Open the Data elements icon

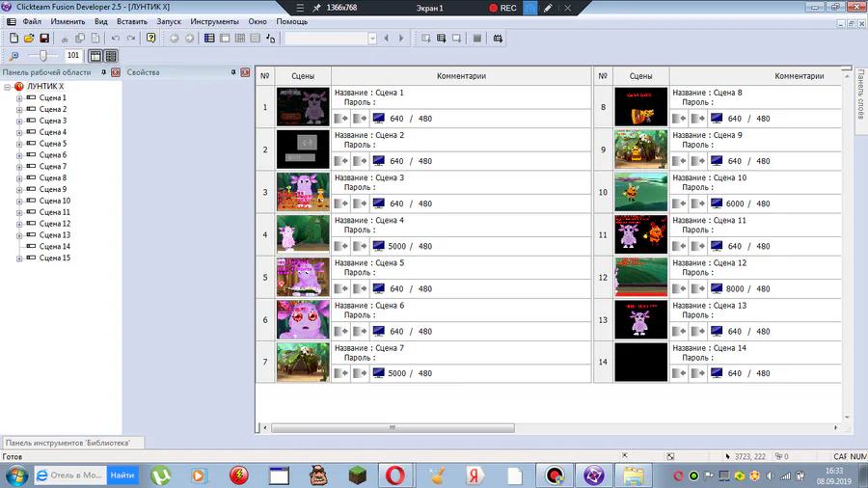[271, 39]
